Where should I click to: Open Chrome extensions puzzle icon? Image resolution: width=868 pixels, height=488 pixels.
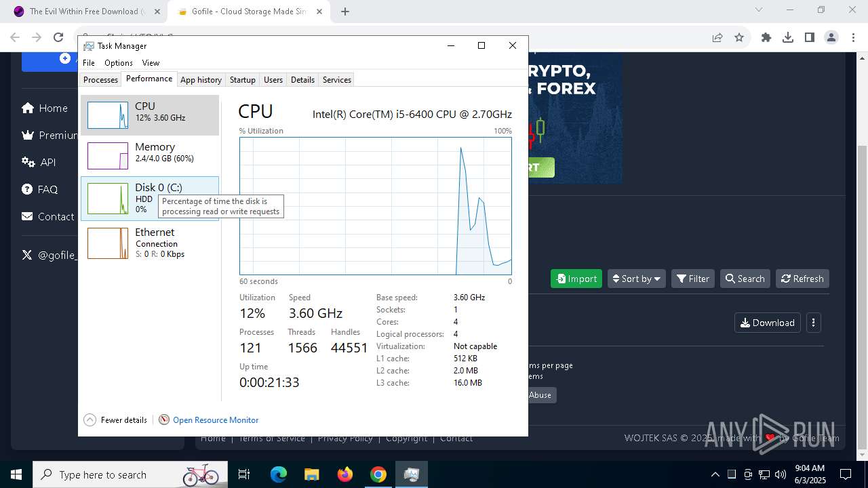click(766, 38)
